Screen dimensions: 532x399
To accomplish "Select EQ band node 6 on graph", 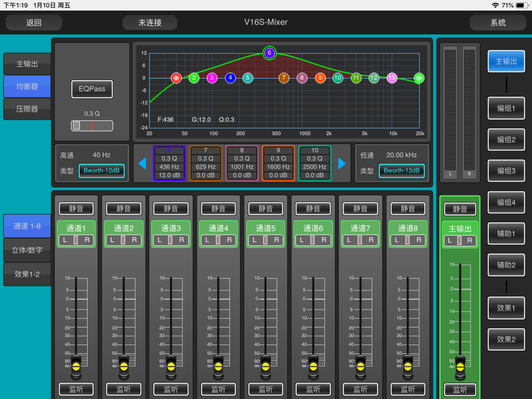I will 269,53.
